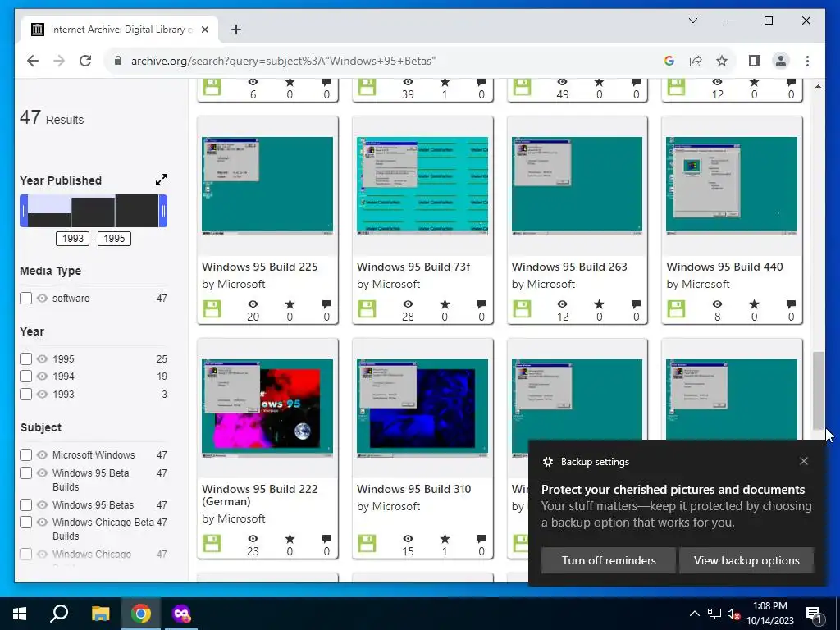
Task: Click the browser back arrow
Action: point(33,61)
